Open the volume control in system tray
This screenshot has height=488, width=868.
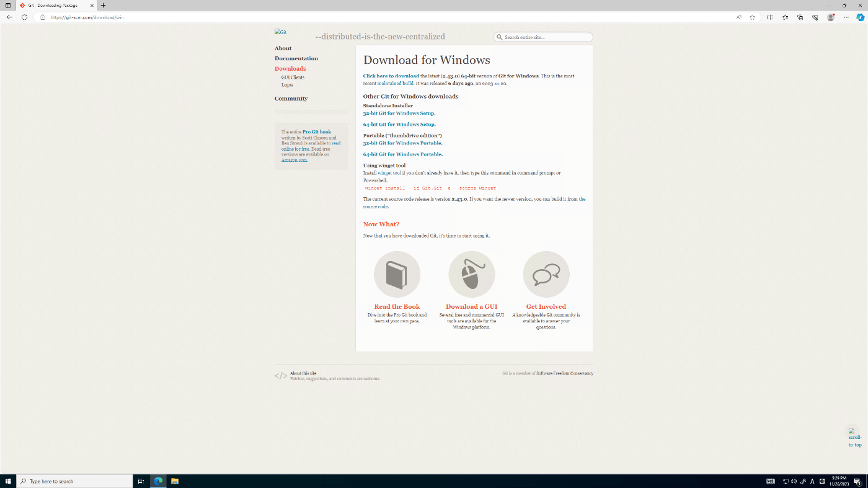coord(794,481)
